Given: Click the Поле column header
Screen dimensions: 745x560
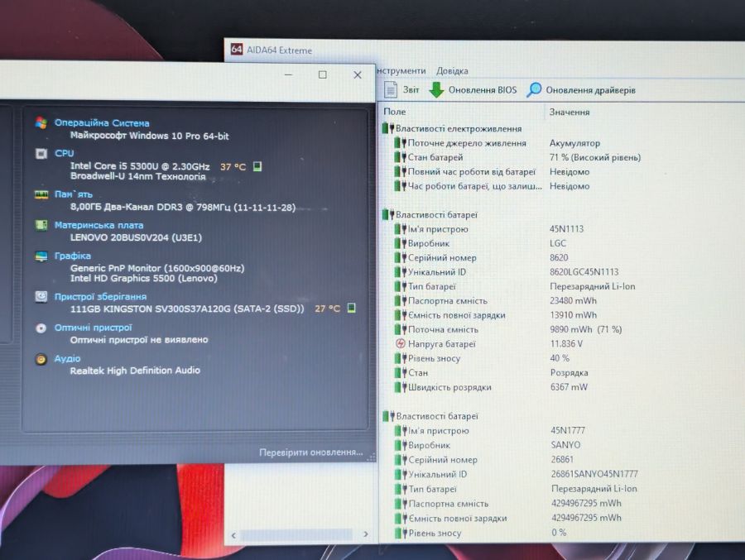Looking at the screenshot, I should 394,112.
